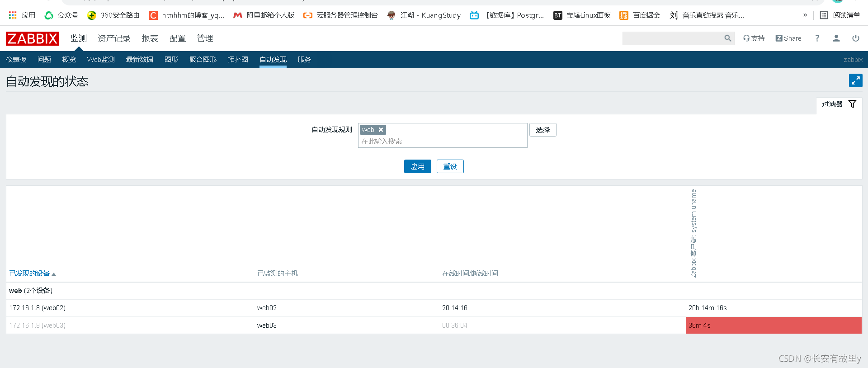This screenshot has height=368, width=868.
Task: Click the web02 monitored host cell
Action: pyautogui.click(x=267, y=308)
